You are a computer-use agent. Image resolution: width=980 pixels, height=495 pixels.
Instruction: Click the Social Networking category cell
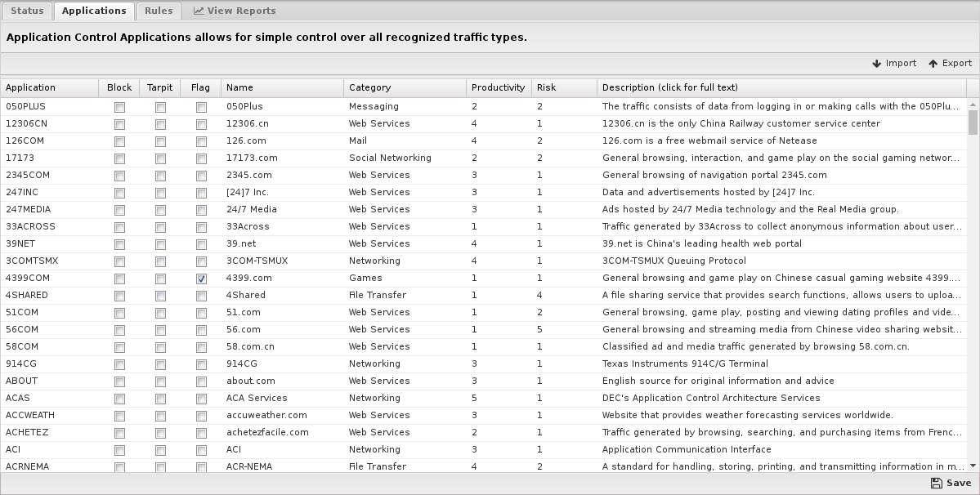tap(405, 158)
